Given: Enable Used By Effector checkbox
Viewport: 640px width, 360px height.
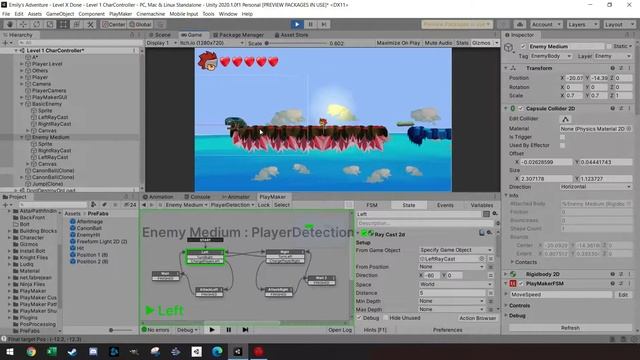Looking at the screenshot, I should [562, 145].
